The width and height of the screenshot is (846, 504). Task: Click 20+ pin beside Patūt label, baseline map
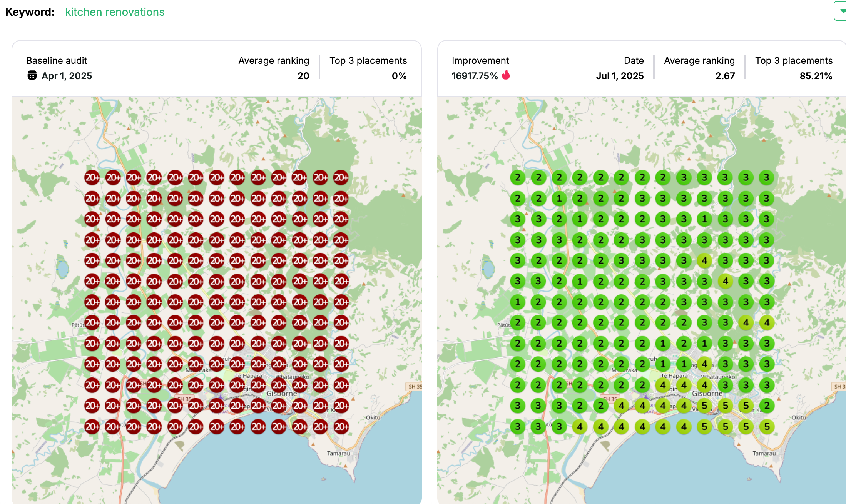(92, 322)
